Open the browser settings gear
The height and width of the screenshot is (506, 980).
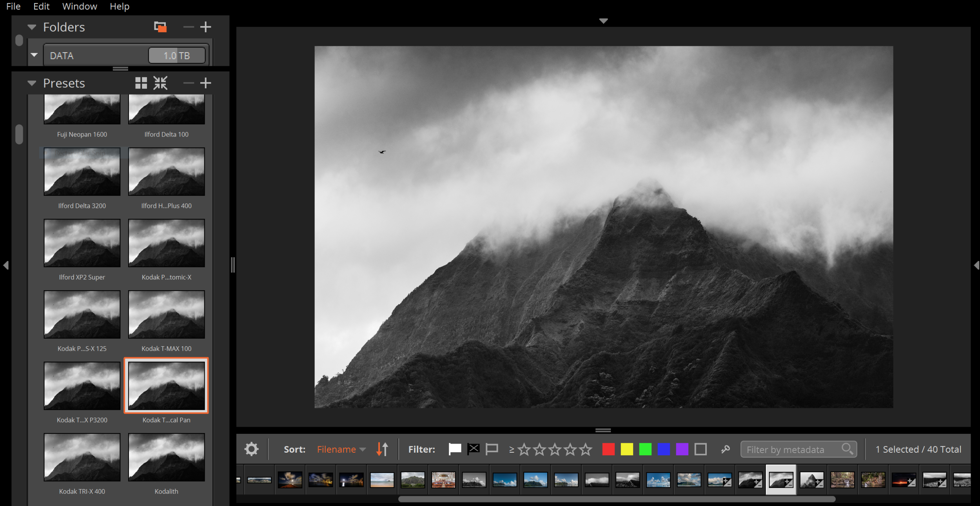[251, 449]
